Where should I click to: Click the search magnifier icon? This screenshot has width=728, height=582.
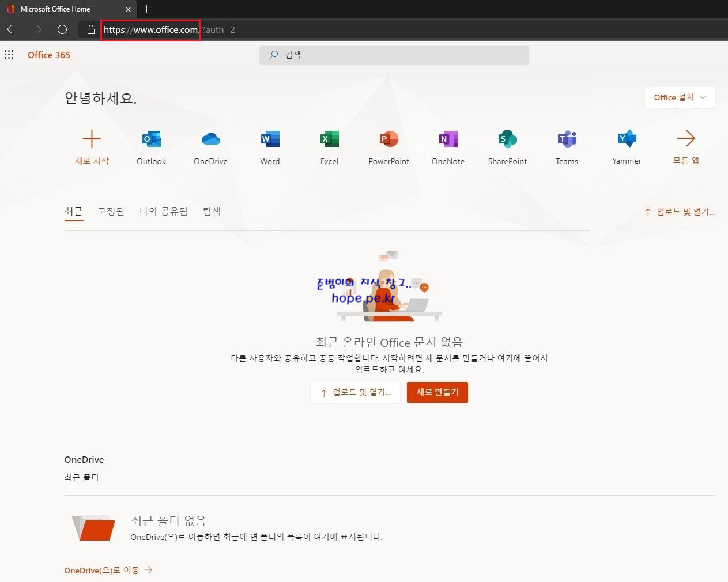[x=273, y=55]
